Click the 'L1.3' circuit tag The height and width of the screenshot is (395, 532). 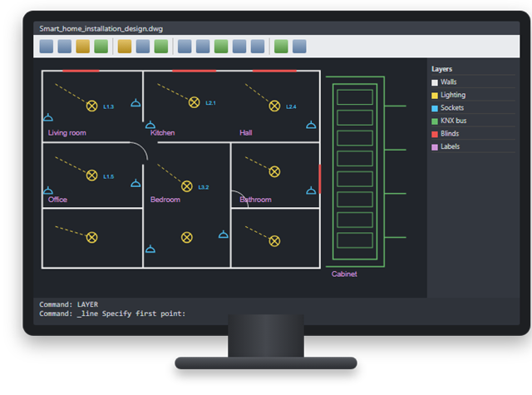coord(109,107)
